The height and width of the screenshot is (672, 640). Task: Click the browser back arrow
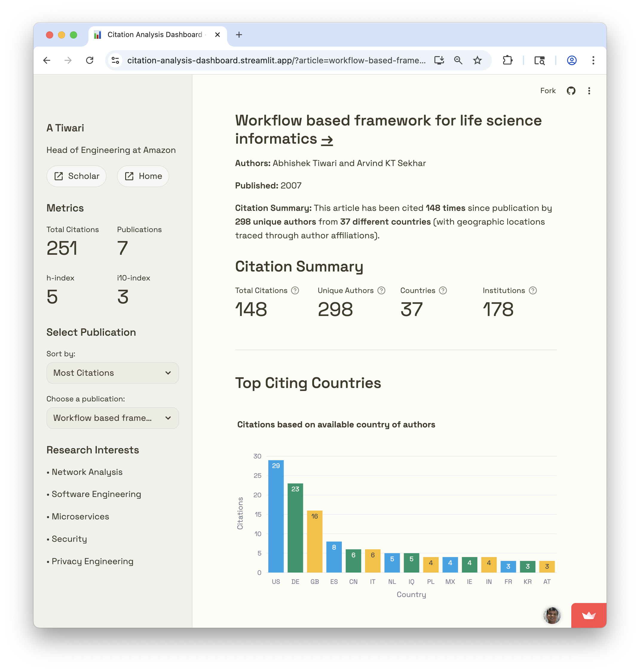47,60
